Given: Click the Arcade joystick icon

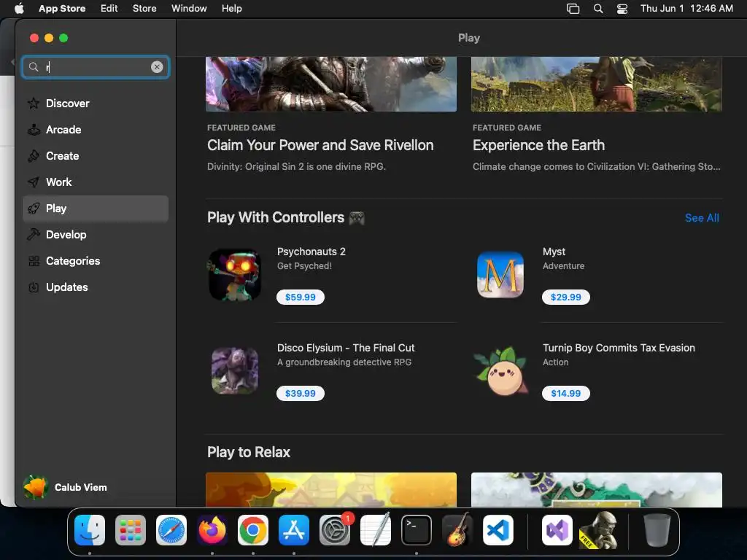Looking at the screenshot, I should coord(34,130).
